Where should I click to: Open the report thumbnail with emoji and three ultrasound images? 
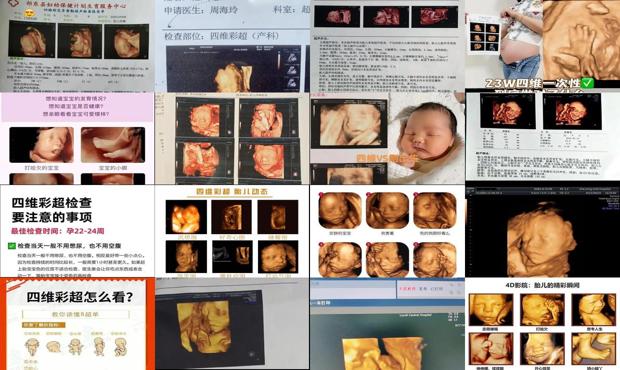pyautogui.click(x=77, y=46)
